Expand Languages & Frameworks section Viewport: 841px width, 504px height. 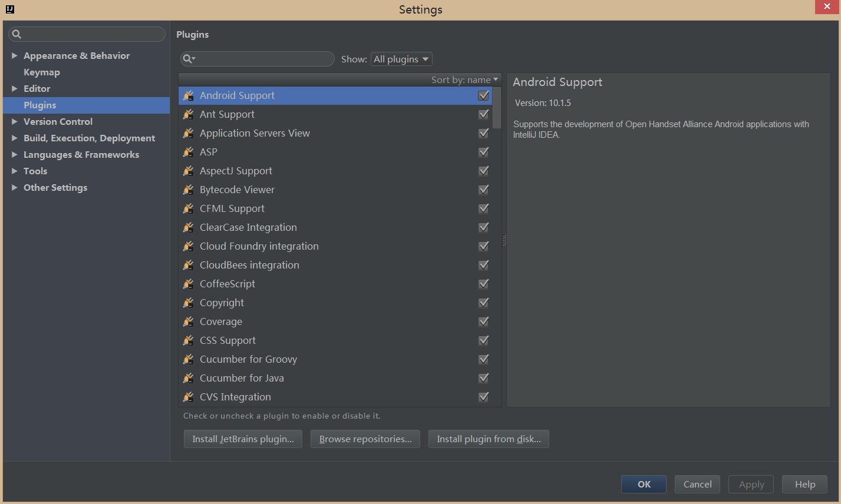tap(15, 154)
